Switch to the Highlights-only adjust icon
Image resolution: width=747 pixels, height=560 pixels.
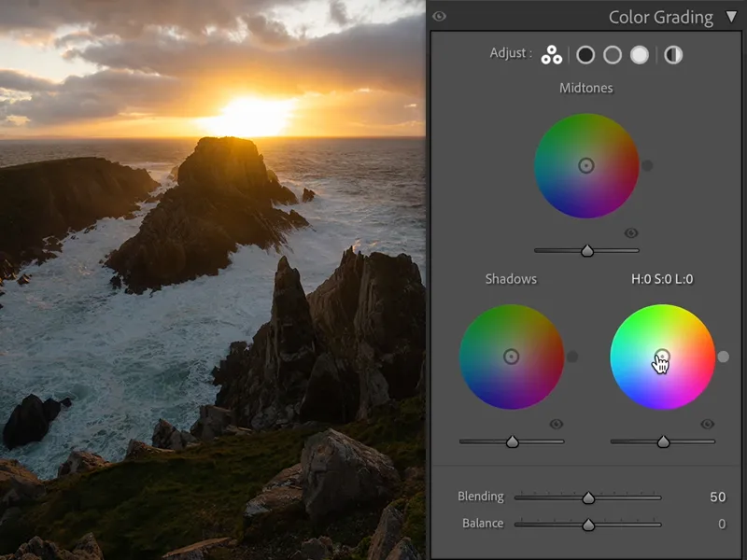pos(640,55)
